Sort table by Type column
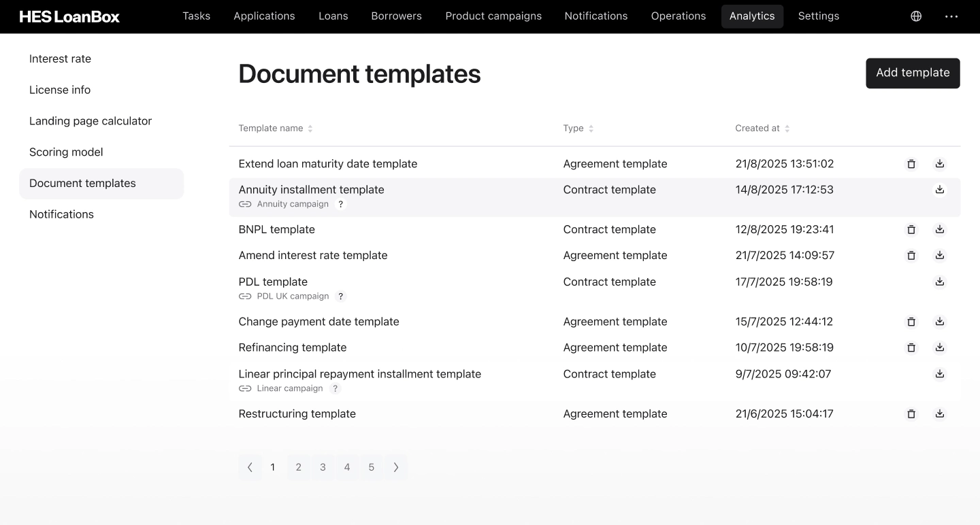 tap(591, 129)
